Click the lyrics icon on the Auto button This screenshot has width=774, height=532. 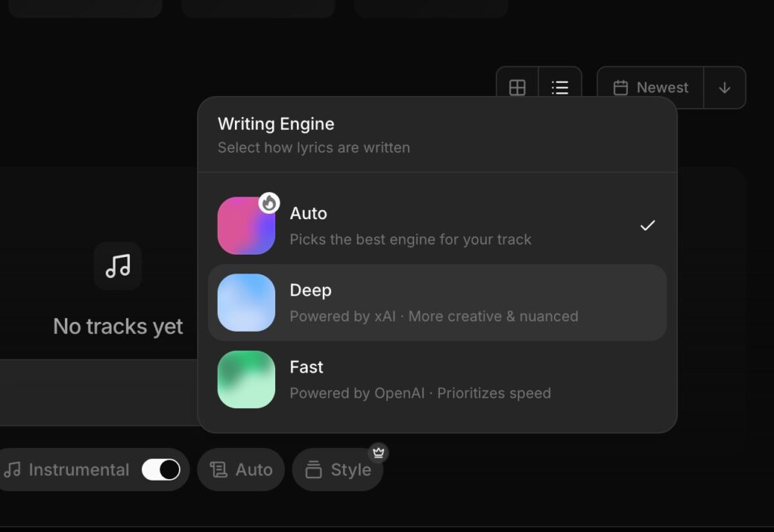coord(218,469)
